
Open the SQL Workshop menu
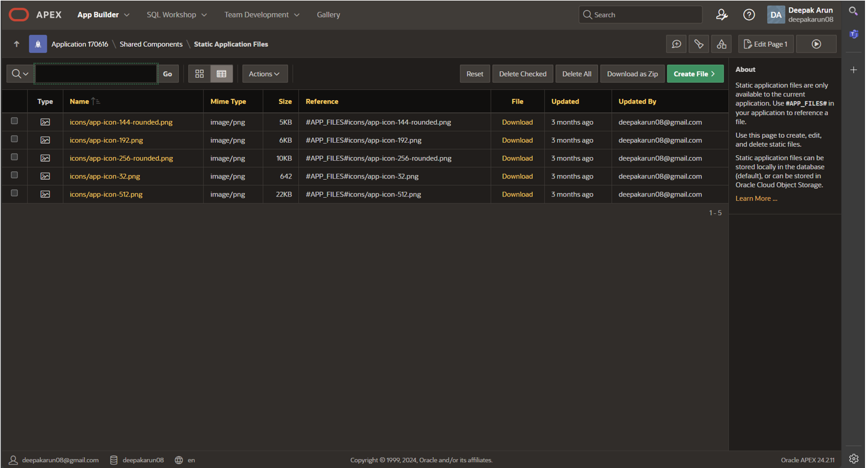click(x=176, y=15)
